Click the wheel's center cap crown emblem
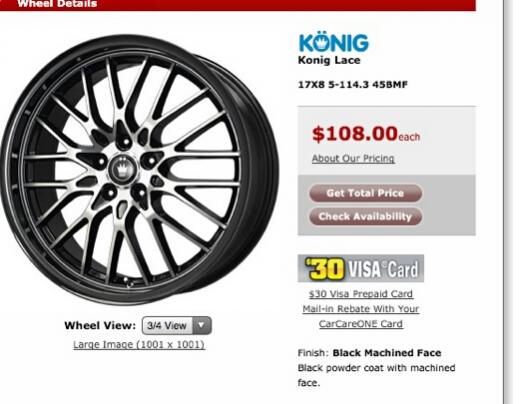526x404 pixels. click(x=121, y=167)
